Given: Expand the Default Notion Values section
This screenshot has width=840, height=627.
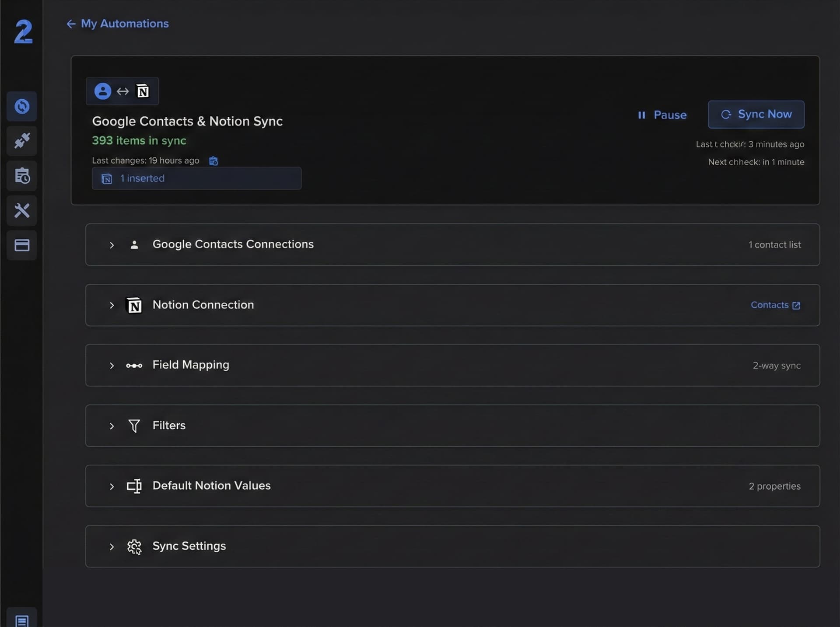Looking at the screenshot, I should click(x=112, y=487).
